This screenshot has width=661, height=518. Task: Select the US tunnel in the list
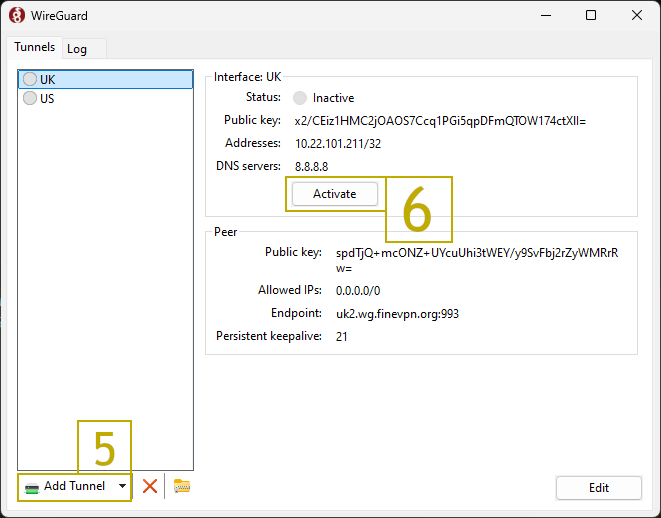(47, 98)
